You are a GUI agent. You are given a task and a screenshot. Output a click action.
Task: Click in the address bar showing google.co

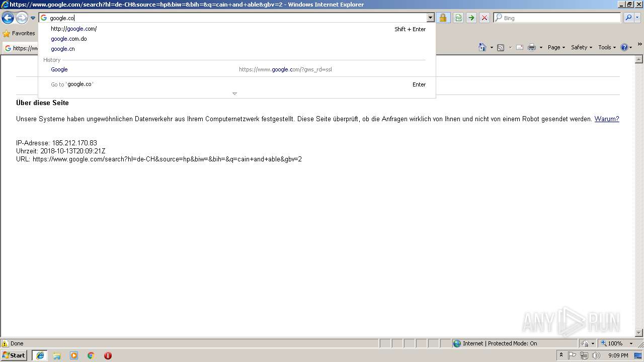(233, 18)
